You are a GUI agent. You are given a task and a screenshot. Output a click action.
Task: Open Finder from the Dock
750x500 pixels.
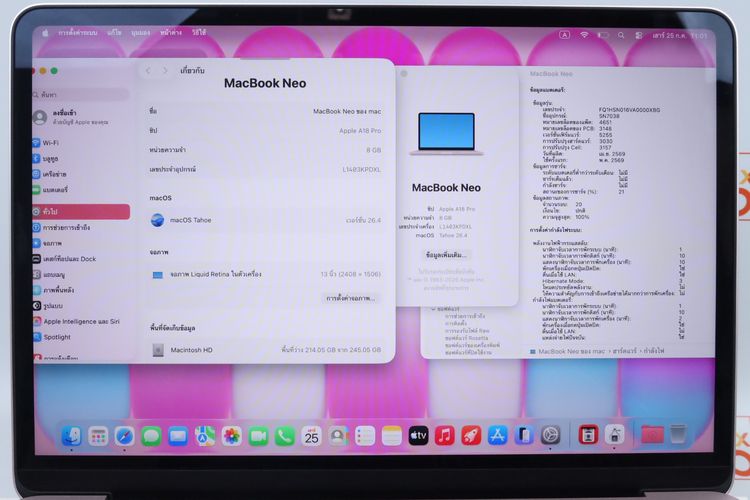pos(72,435)
